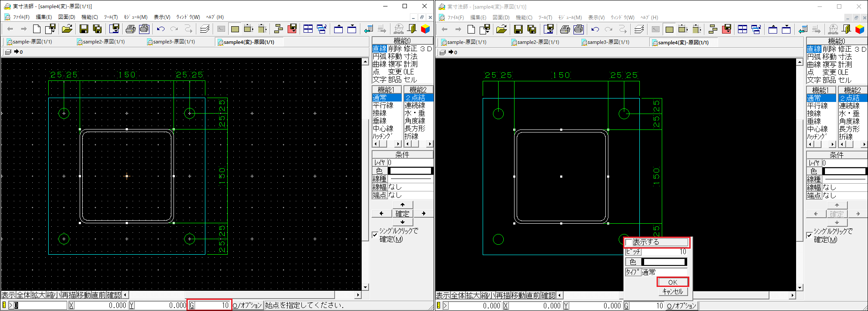Select 長方形 in left window 機能2 list
This screenshot has height=311, width=868.
[415, 129]
